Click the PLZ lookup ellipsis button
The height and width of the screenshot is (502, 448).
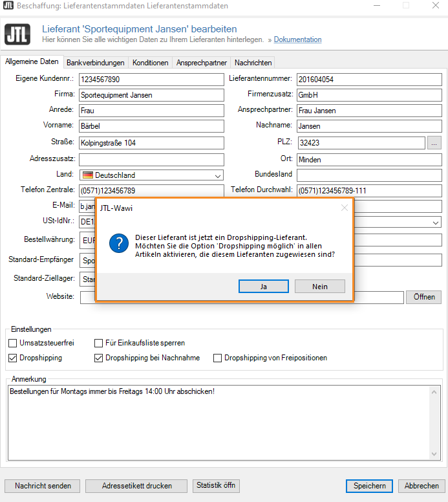coord(434,143)
